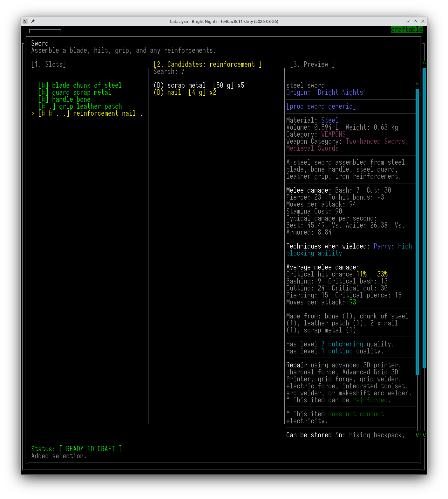The width and height of the screenshot is (448, 499).
Task: Click the 'Can be stored in:' label
Action: pos(316,435)
